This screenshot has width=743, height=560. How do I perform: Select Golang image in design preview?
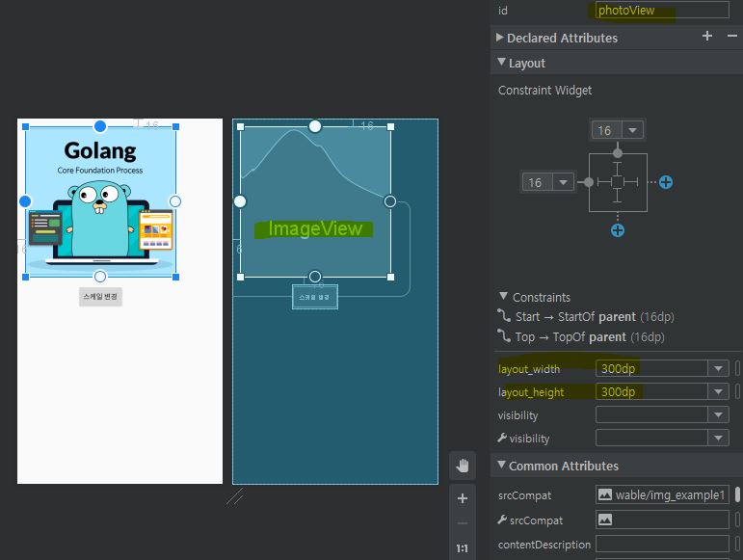coord(100,201)
